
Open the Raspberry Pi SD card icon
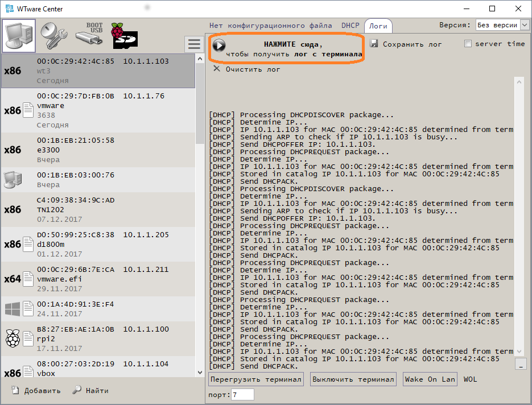coord(124,36)
